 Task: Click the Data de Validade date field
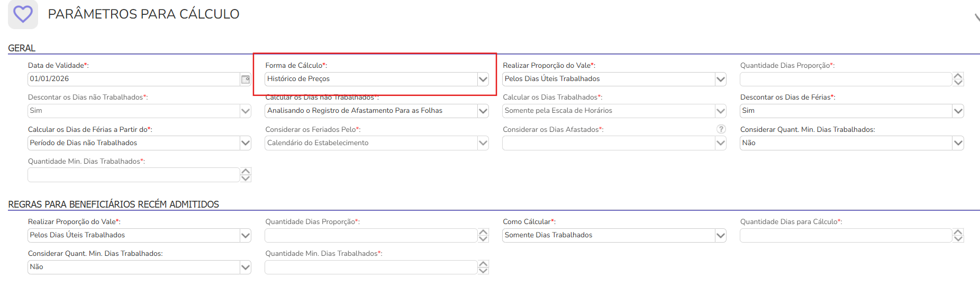pos(133,79)
